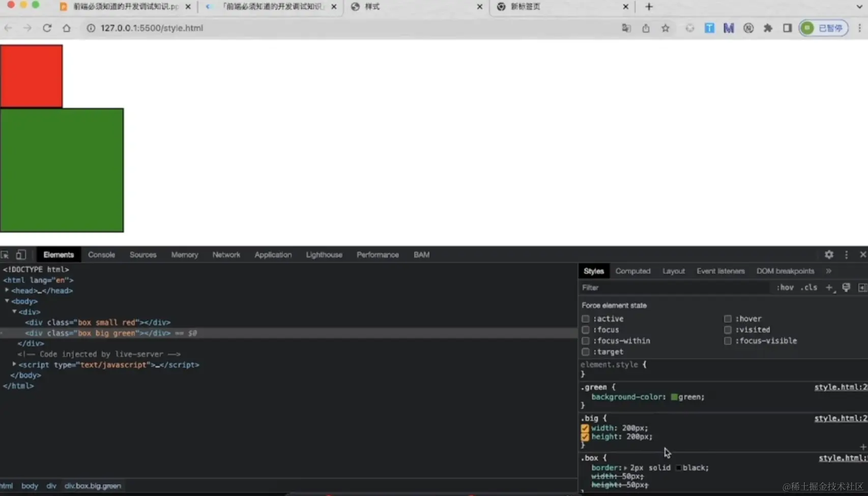Click the paintbrush rendering emulation icon

click(846, 287)
